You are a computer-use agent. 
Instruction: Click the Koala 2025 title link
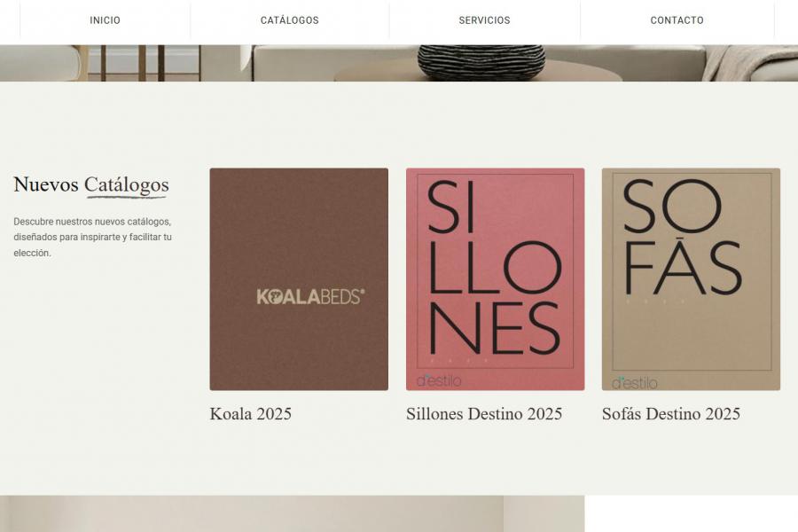pyautogui.click(x=250, y=414)
